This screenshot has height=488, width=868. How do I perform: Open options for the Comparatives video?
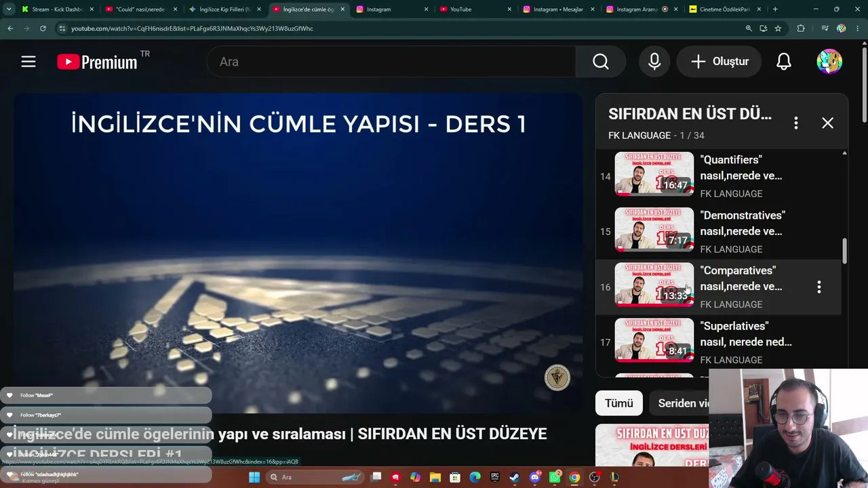[819, 287]
